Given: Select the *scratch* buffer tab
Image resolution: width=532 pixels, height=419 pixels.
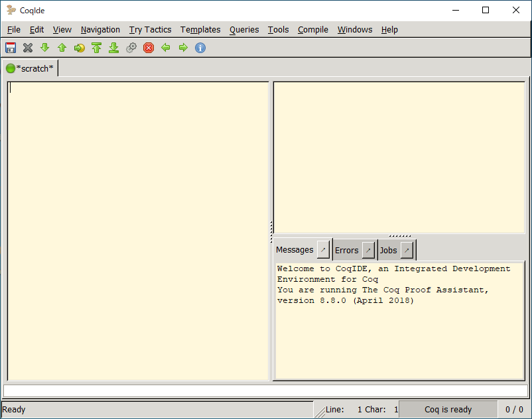Looking at the screenshot, I should [x=33, y=68].
